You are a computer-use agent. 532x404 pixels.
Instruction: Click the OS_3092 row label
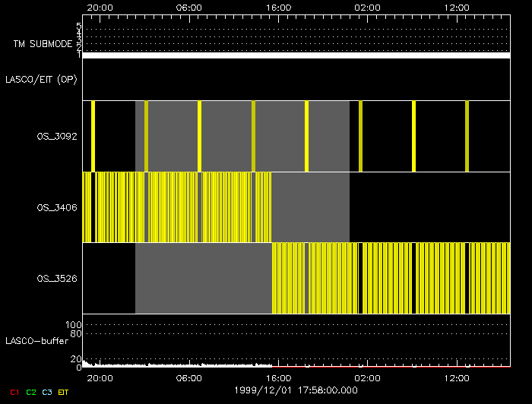click(56, 137)
